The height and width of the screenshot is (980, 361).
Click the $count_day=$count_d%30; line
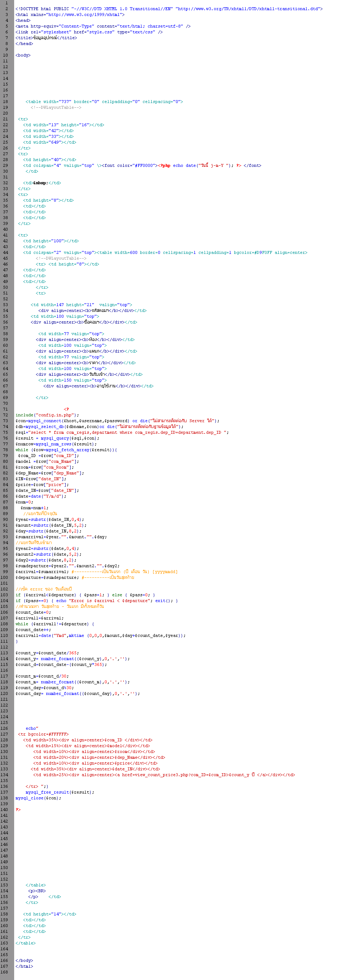(x=45, y=687)
